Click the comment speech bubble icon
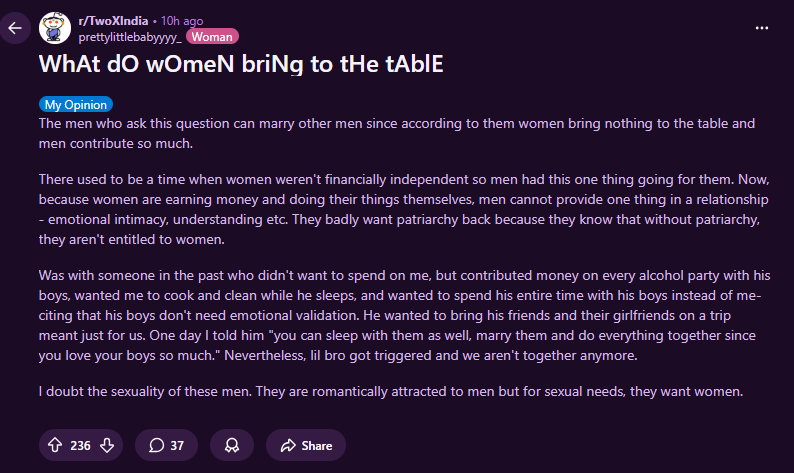The width and height of the screenshot is (794, 473). tap(156, 445)
